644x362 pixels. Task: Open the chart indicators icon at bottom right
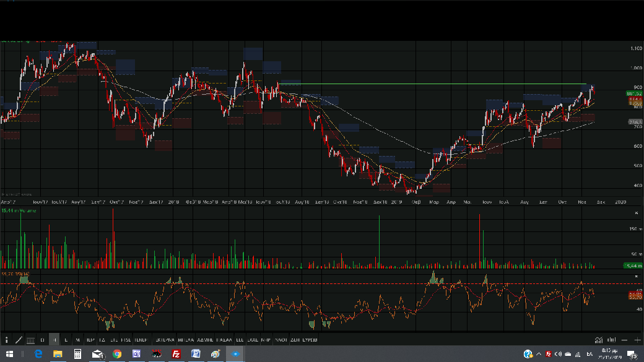(599, 340)
